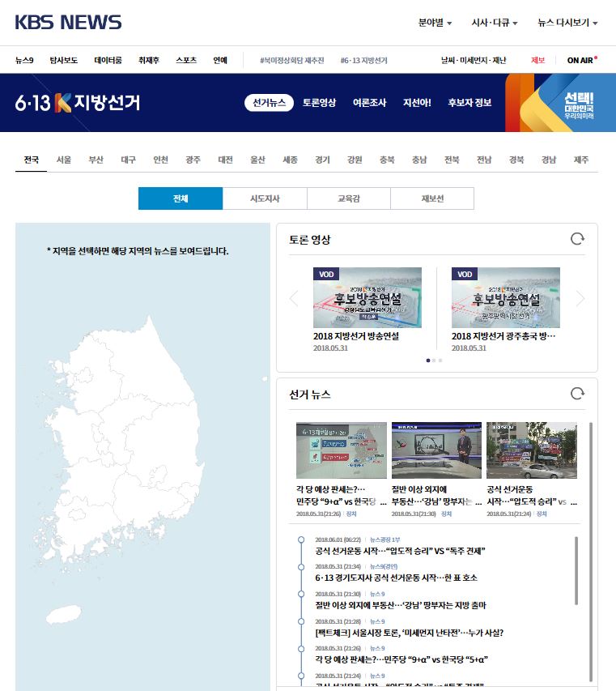Go to 스포츠 section
Viewport: 616px width, 691px height.
pyautogui.click(x=186, y=60)
